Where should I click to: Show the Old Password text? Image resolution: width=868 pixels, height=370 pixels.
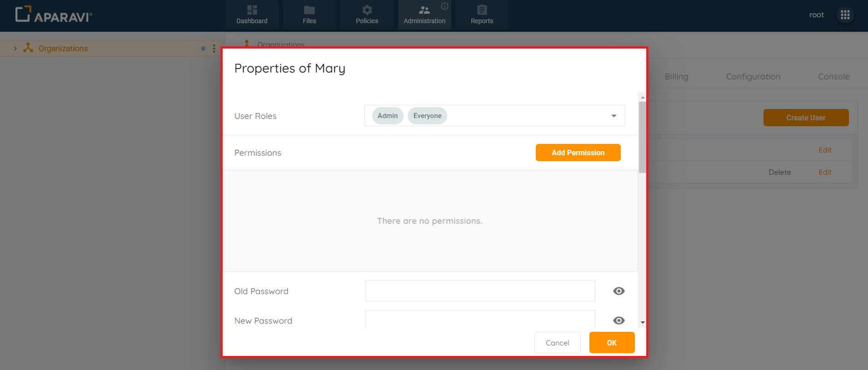click(x=618, y=291)
